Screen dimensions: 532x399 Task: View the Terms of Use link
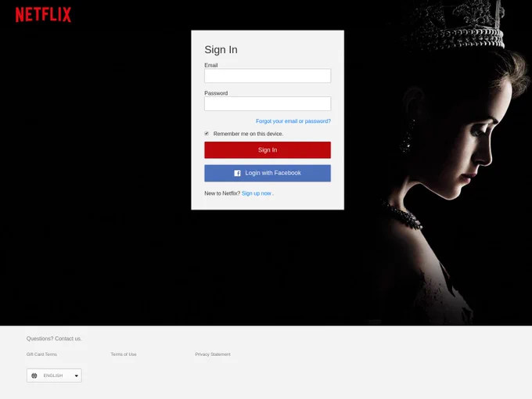click(124, 354)
